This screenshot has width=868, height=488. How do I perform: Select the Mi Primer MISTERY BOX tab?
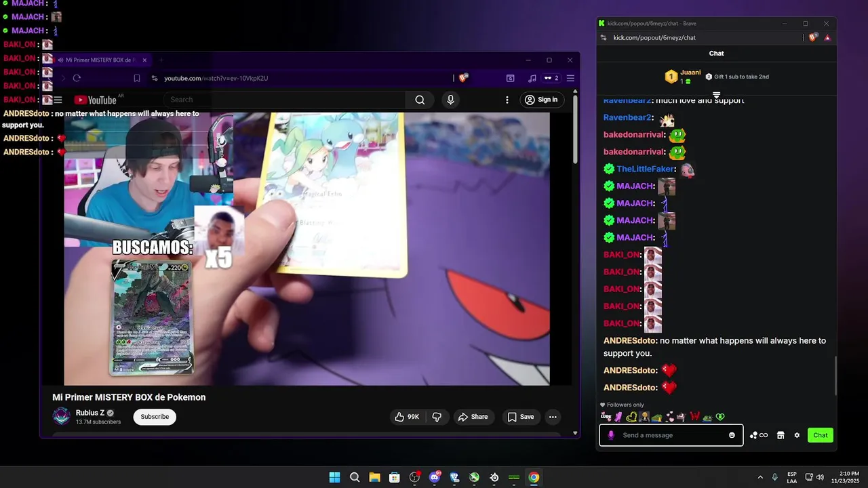pyautogui.click(x=102, y=60)
